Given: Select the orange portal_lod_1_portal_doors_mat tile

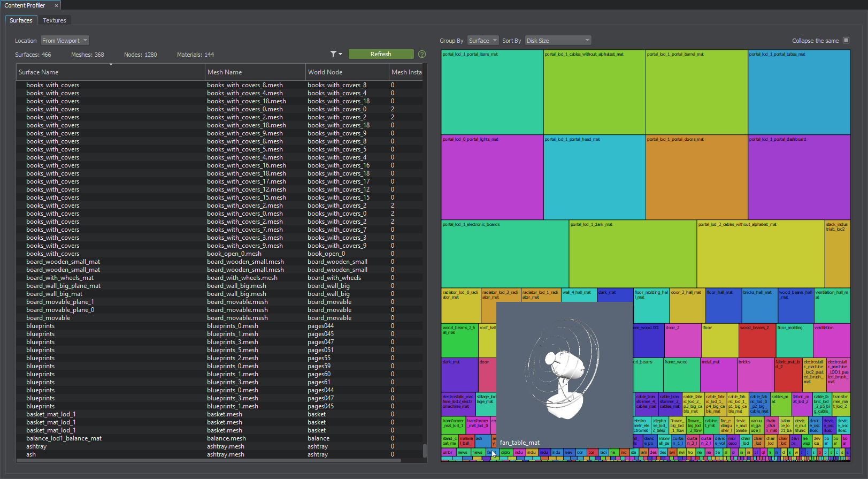Looking at the screenshot, I should point(696,177).
